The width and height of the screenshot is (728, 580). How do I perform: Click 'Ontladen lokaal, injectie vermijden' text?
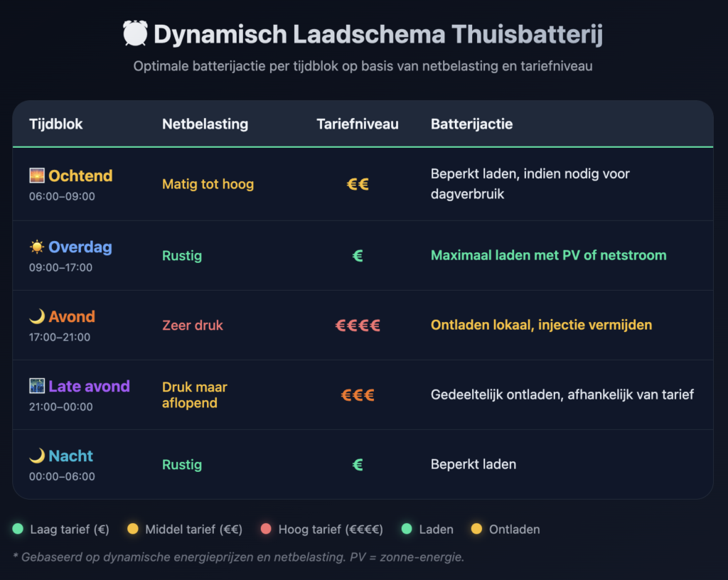tap(541, 326)
